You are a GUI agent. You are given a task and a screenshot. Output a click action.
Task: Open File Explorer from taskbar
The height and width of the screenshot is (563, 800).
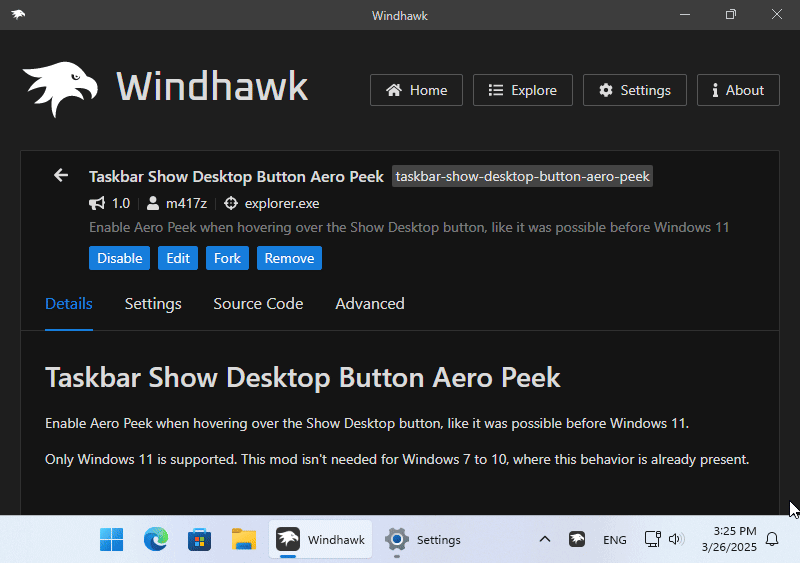point(244,540)
